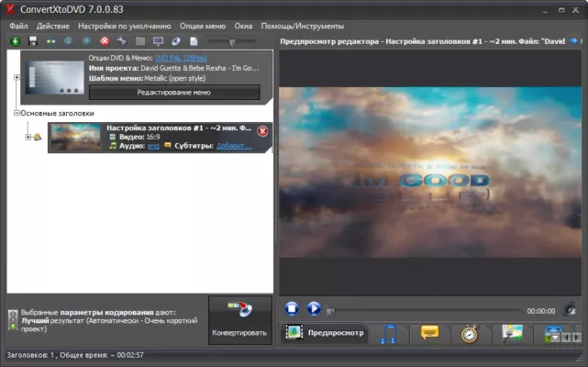Click the green Add file plus icon
This screenshot has height=367, width=588.
coord(15,41)
